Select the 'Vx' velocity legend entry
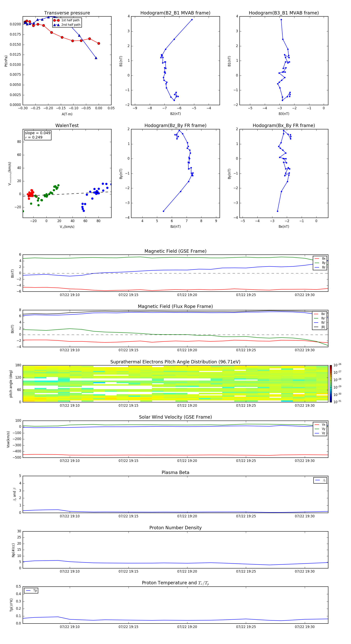The height and width of the screenshot is (644, 351). point(320,424)
